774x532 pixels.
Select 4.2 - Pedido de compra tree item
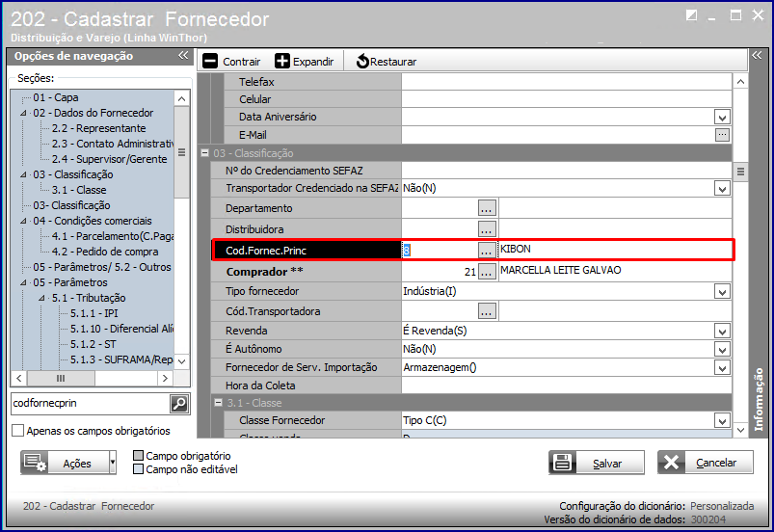[105, 252]
